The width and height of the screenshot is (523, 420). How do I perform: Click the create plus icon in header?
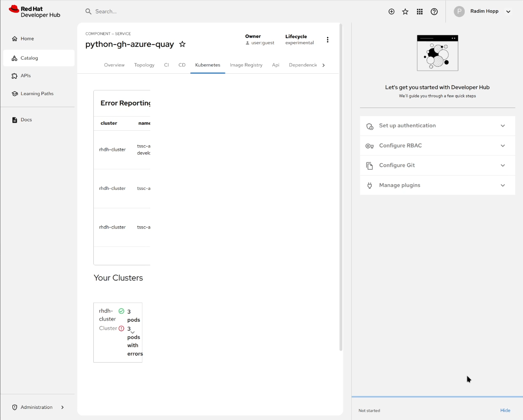[391, 12]
